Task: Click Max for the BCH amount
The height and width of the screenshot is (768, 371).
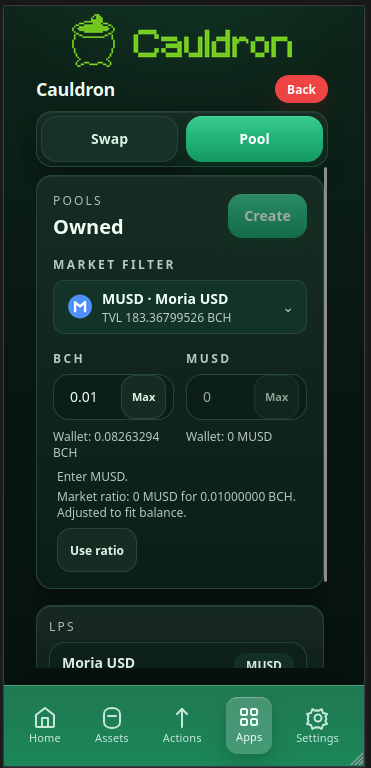Action: click(144, 397)
